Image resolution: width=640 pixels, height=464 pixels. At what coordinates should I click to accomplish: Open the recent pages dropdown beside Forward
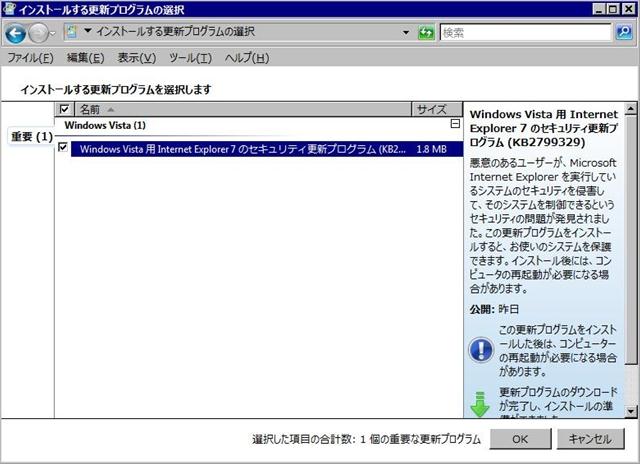click(x=53, y=33)
